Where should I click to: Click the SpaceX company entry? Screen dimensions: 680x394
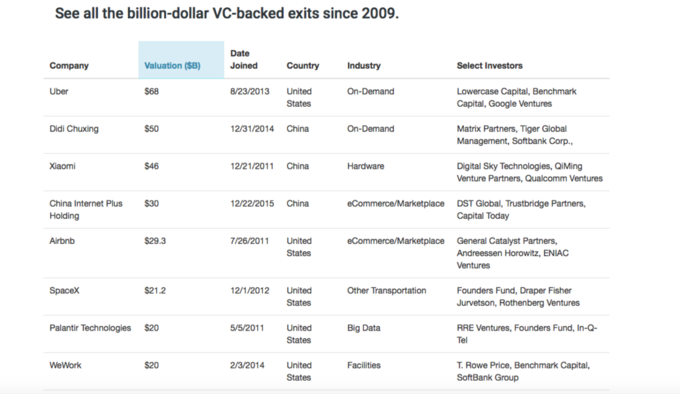(x=65, y=290)
